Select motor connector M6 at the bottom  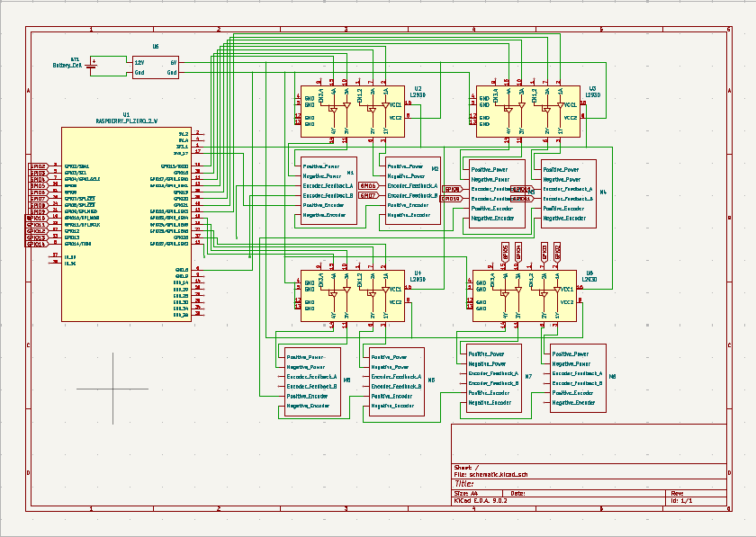[396, 382]
